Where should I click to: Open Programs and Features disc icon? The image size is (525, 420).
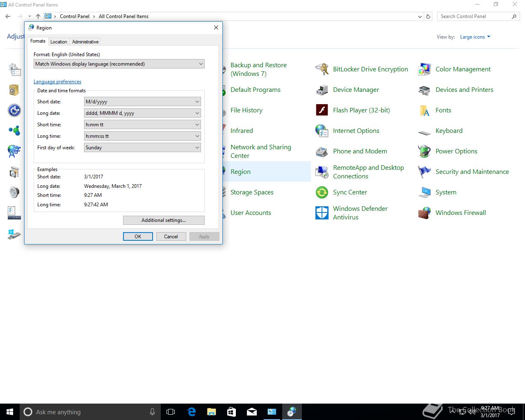(14, 172)
